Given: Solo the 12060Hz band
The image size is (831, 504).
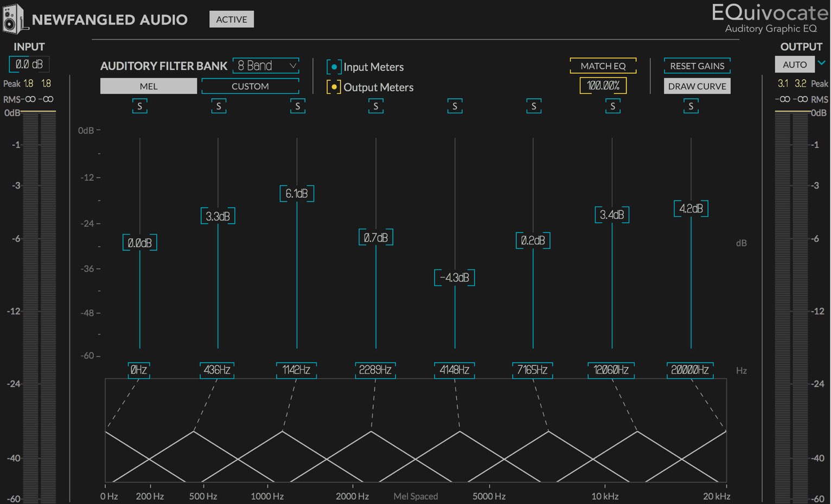Looking at the screenshot, I should click(x=612, y=106).
